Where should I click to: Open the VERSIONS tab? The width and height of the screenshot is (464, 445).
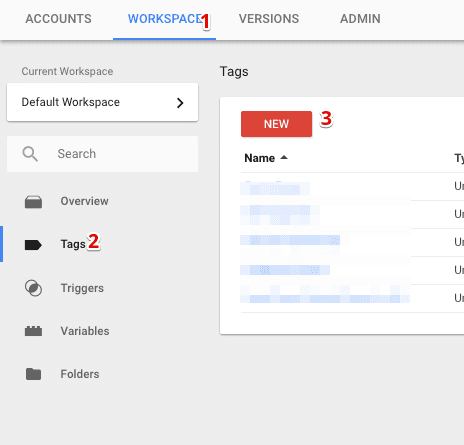point(269,19)
